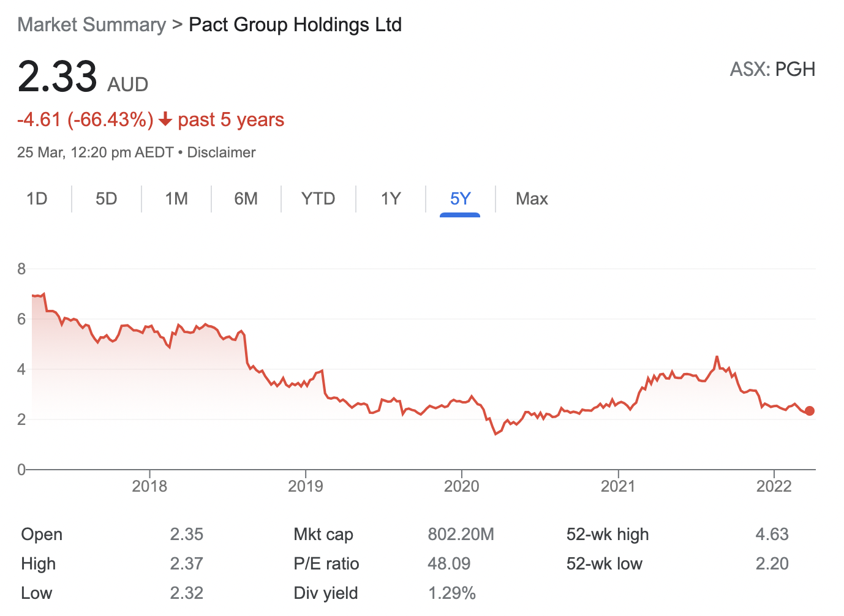844x616 pixels.
Task: Select the YTD tab
Action: tap(318, 199)
